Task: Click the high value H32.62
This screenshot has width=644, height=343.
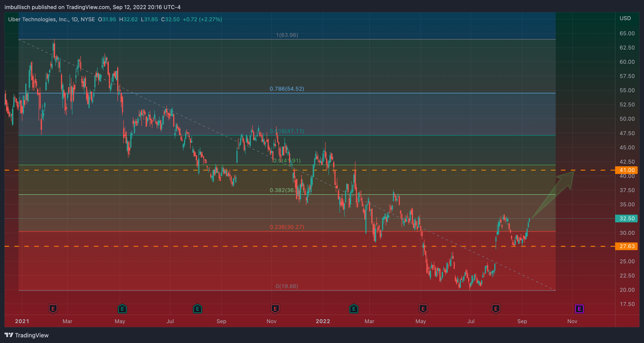Action: [128, 19]
